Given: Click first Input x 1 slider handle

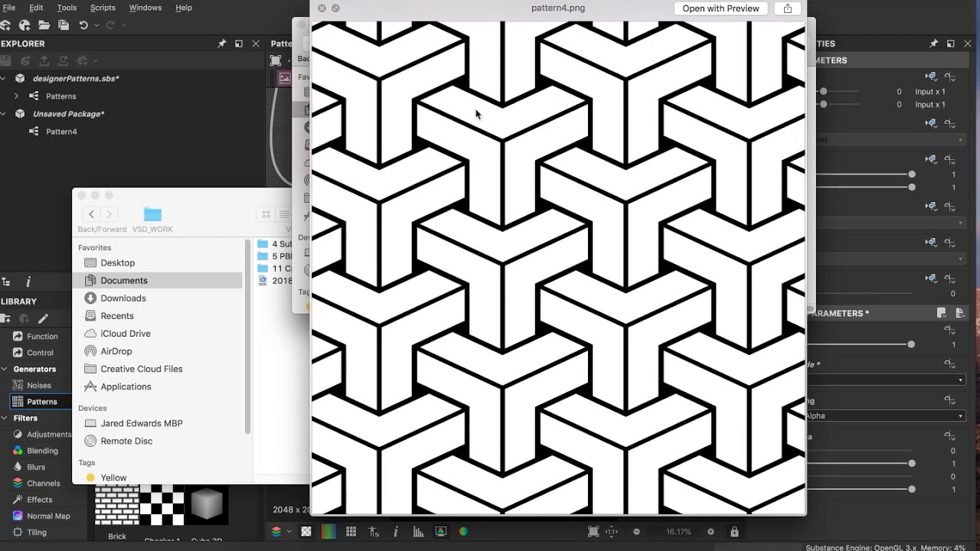Looking at the screenshot, I should pos(823,92).
